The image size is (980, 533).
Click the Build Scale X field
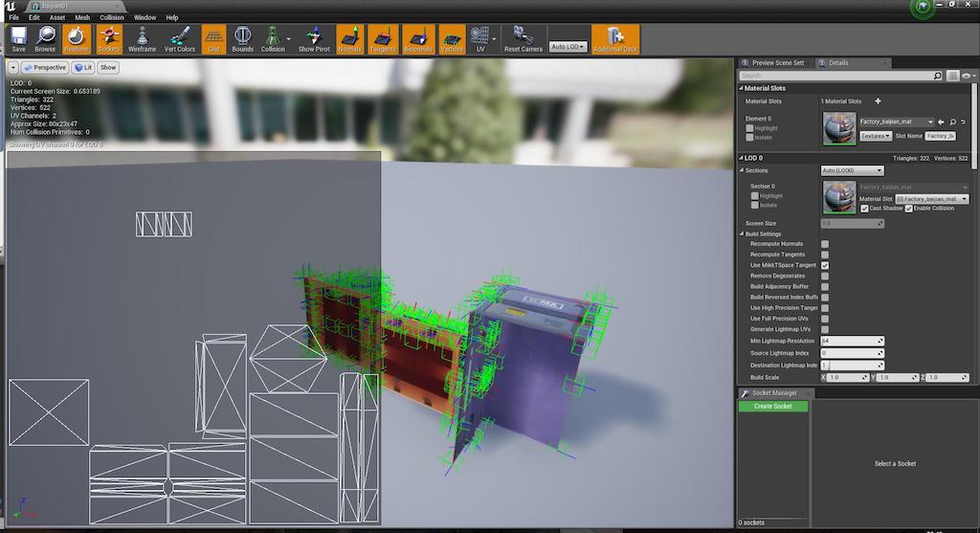[x=848, y=377]
